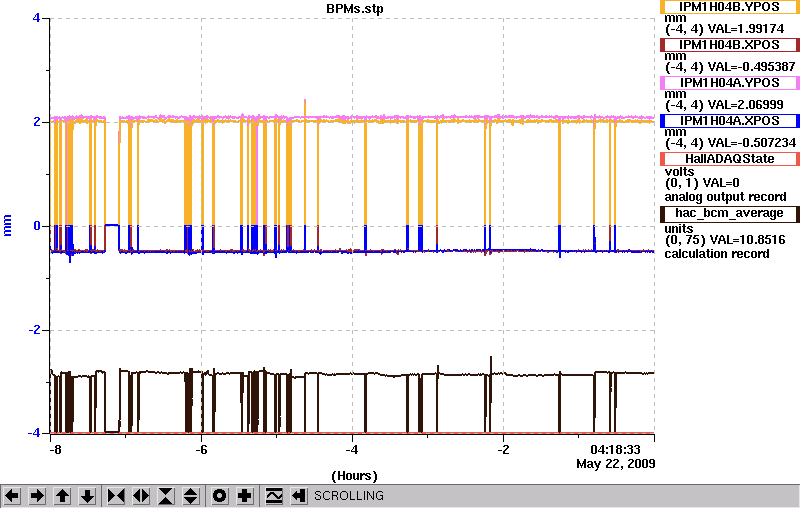Click the horizontal zoom-out (outward triangles) icon

pos(141,496)
